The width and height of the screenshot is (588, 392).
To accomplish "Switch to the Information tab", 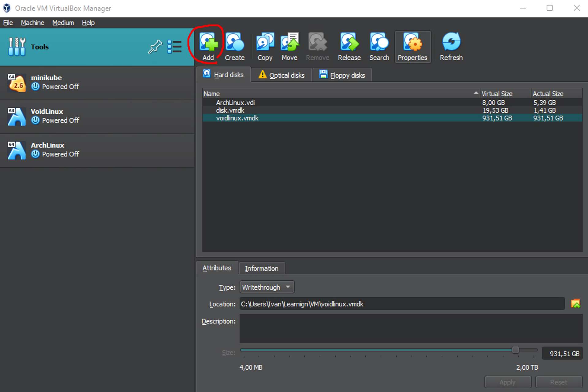I will [262, 268].
